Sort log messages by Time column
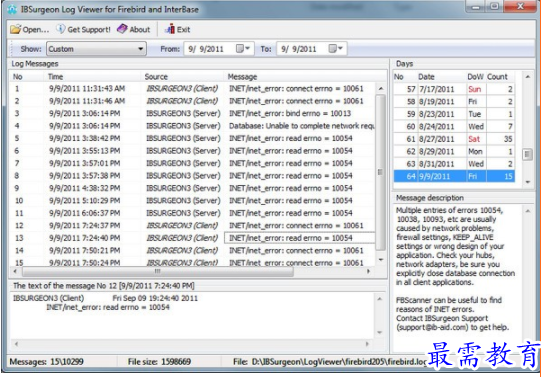Image resolution: width=549 pixels, height=386 pixels. pyautogui.click(x=93, y=77)
